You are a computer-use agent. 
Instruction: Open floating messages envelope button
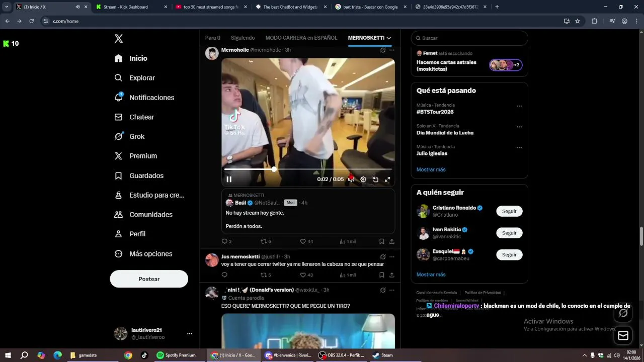coord(623,335)
